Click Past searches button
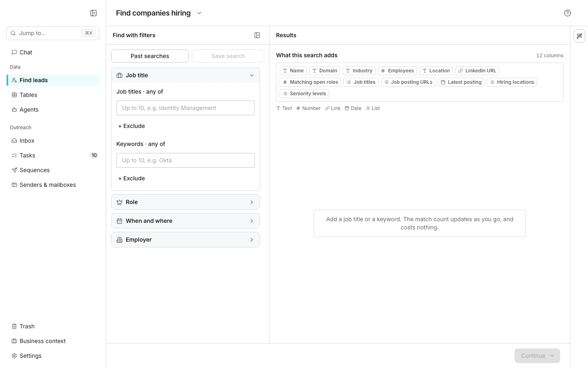The image size is (588, 368). pos(150,56)
